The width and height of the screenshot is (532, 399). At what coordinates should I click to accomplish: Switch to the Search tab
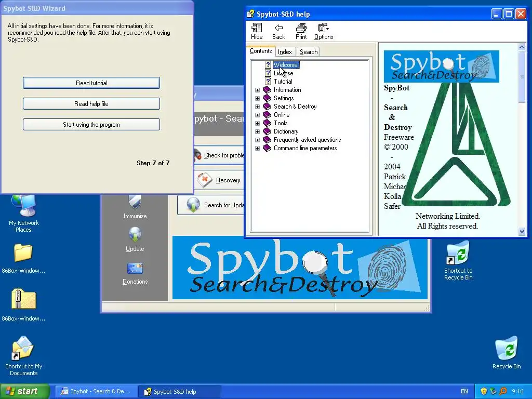309,52
